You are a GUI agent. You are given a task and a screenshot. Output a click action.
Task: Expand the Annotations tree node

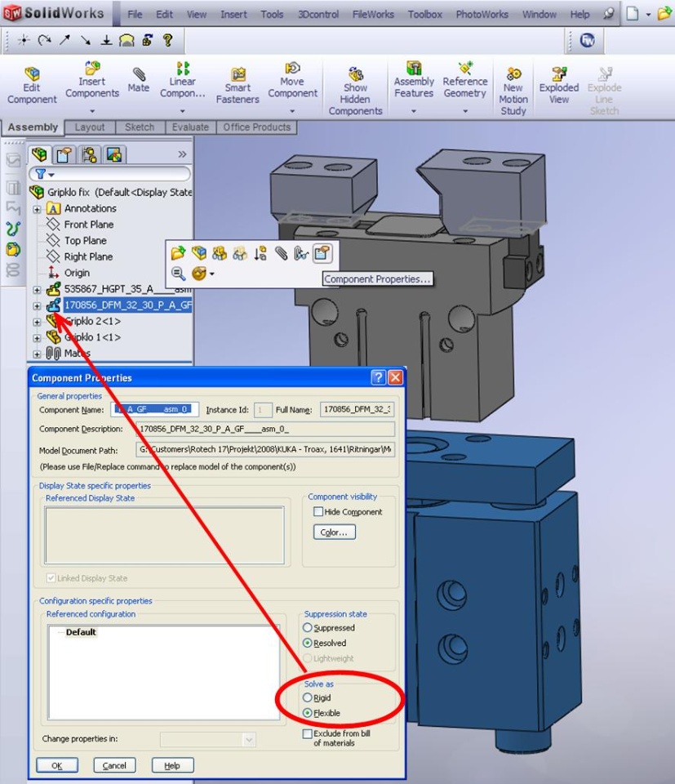coord(37,209)
